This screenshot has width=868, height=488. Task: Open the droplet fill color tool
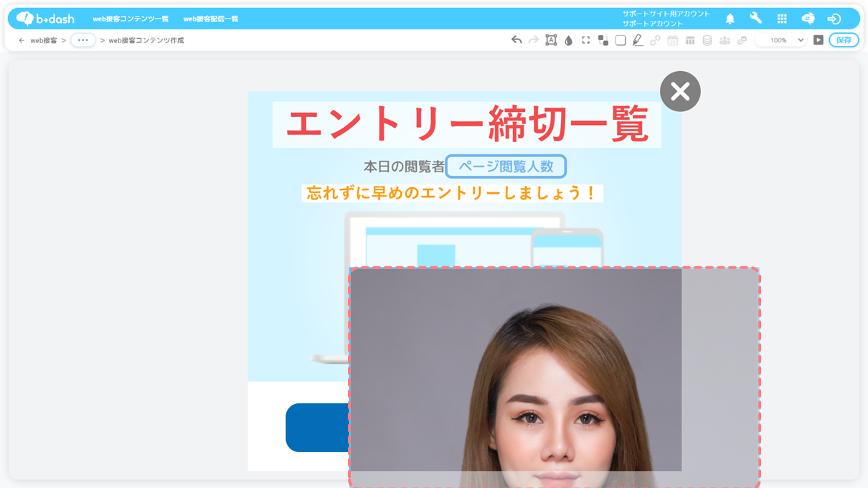pos(568,40)
